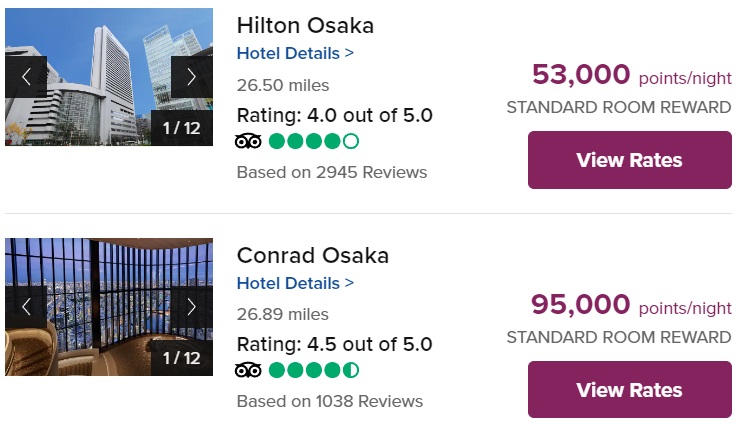
Task: Click TripAdvisor owl icon for Conrad Osaka
Action: (248, 371)
